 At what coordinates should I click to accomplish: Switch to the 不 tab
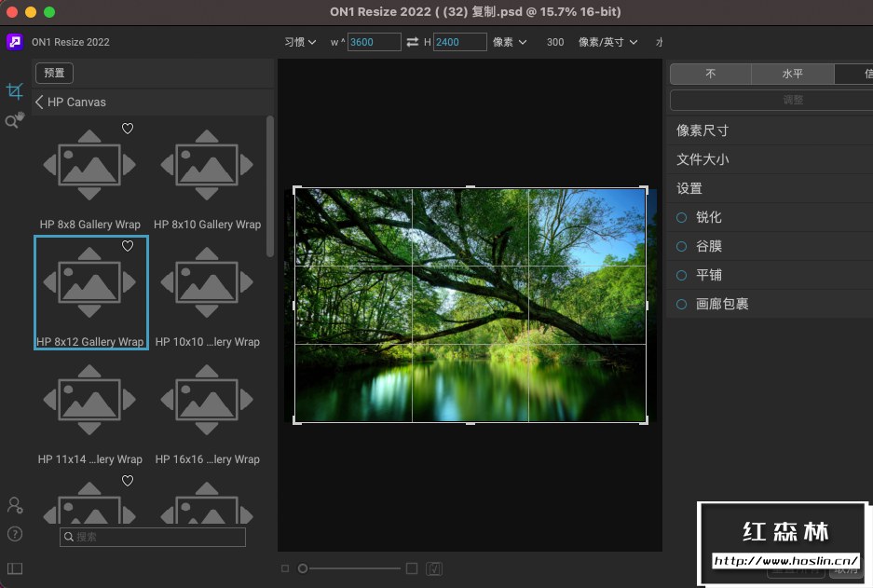[708, 73]
